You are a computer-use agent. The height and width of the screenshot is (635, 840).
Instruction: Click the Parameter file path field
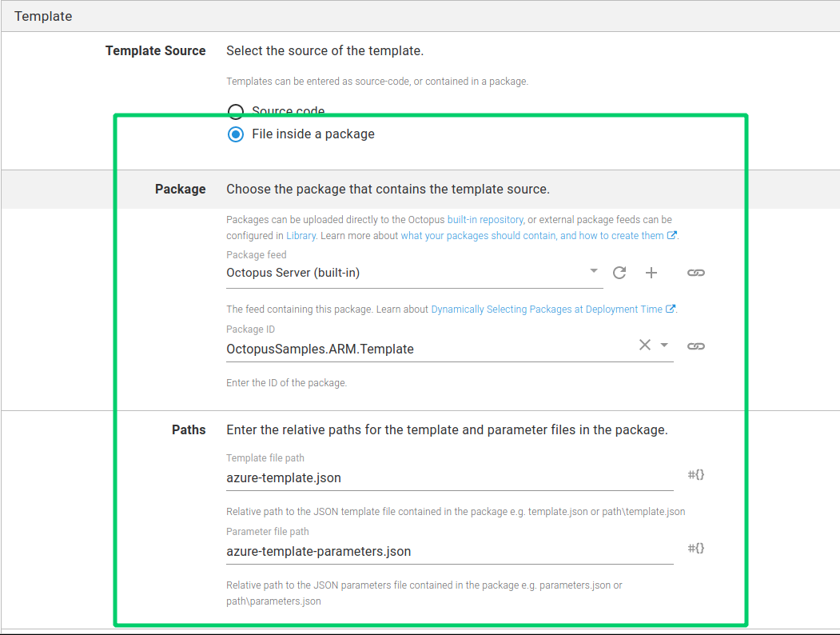(448, 551)
